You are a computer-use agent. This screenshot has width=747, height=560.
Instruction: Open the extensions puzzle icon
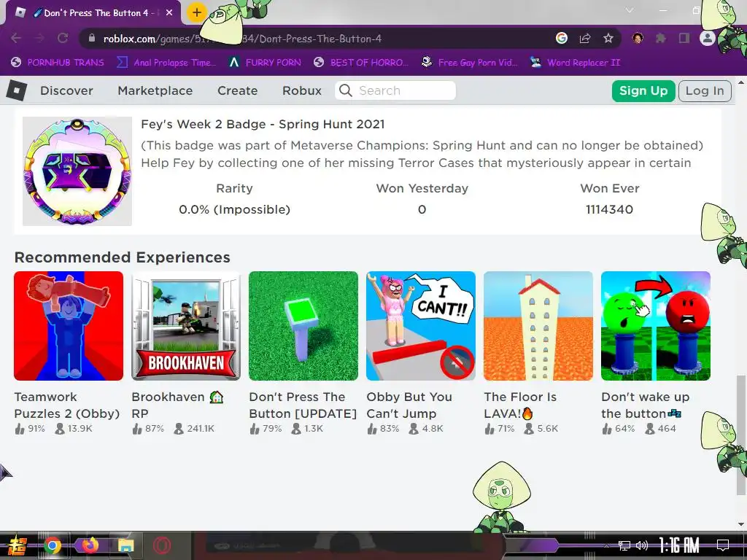[660, 38]
